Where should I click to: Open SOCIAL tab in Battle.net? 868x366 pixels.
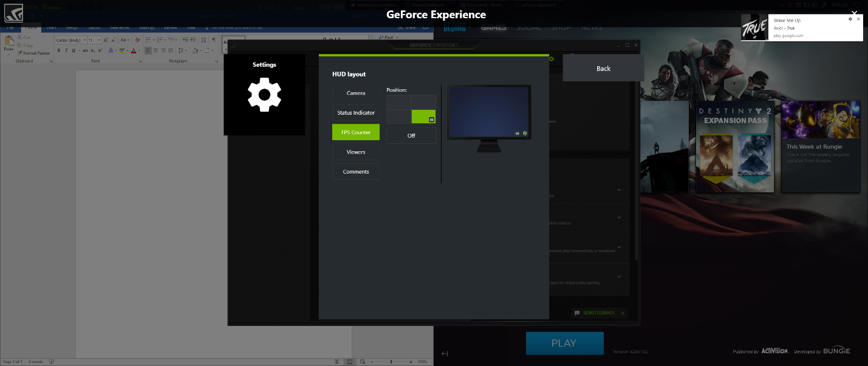pyautogui.click(x=530, y=27)
